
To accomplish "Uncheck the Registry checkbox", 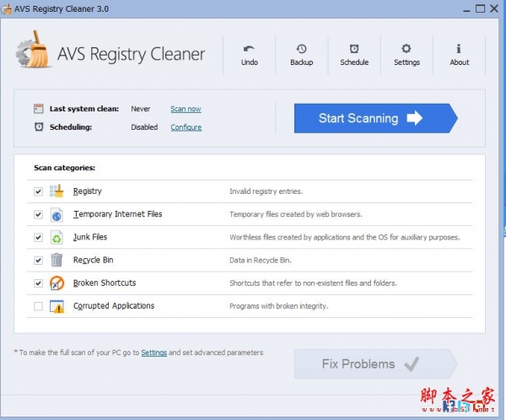I will tap(38, 191).
